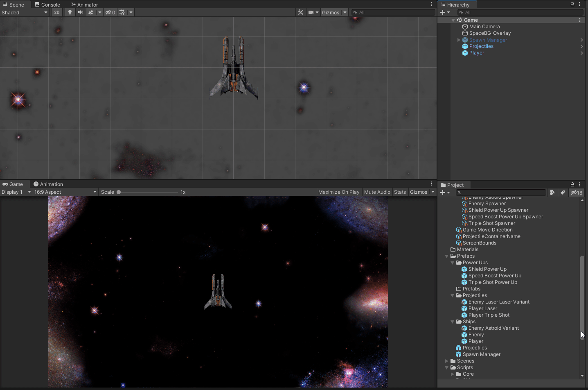
Task: Open Search by Label tag icon
Action: click(x=563, y=193)
